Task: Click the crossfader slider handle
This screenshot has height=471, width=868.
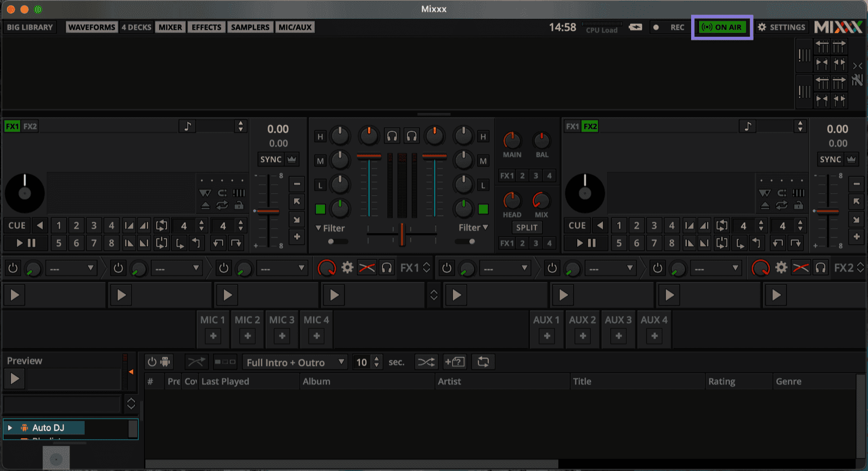Action: (402, 234)
